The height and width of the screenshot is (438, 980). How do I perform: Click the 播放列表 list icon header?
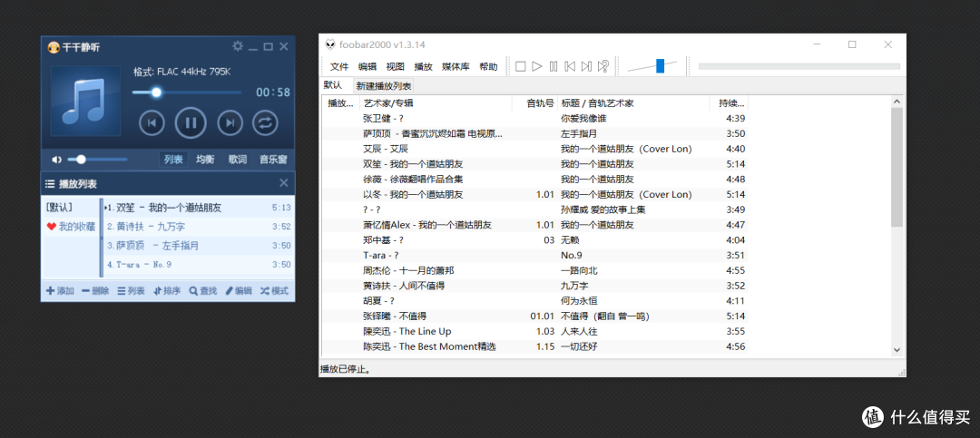click(x=50, y=184)
